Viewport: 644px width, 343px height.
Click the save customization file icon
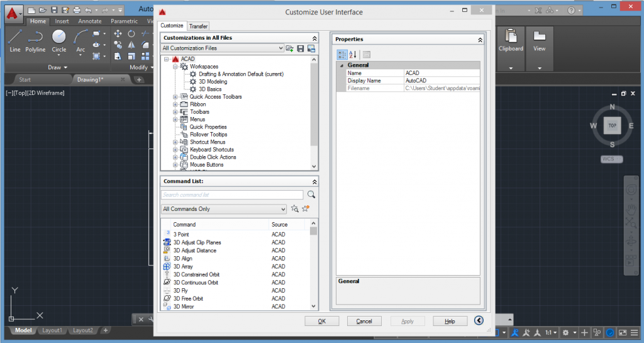301,48
